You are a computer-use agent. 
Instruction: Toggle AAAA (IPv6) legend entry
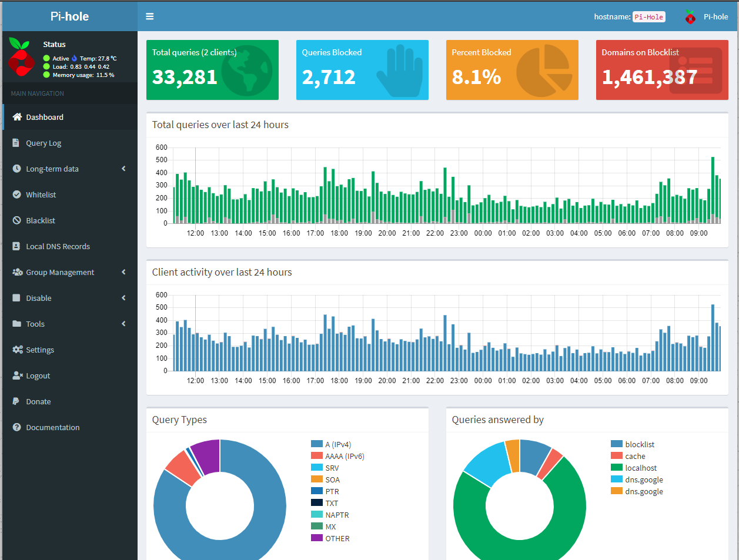click(345, 456)
